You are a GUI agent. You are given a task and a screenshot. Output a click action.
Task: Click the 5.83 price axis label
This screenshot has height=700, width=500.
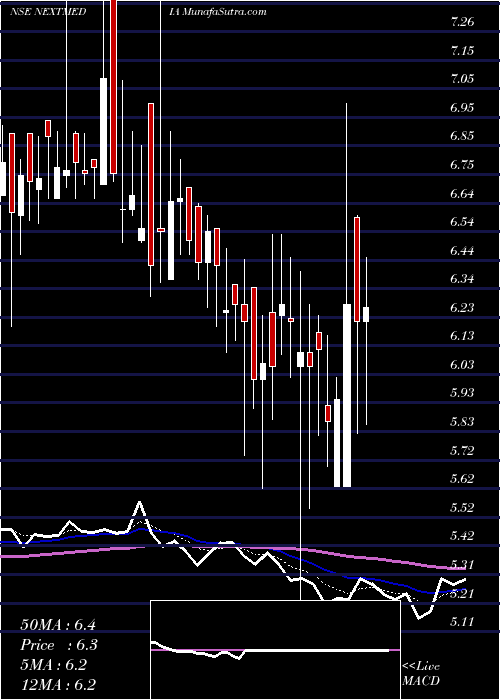tap(462, 422)
